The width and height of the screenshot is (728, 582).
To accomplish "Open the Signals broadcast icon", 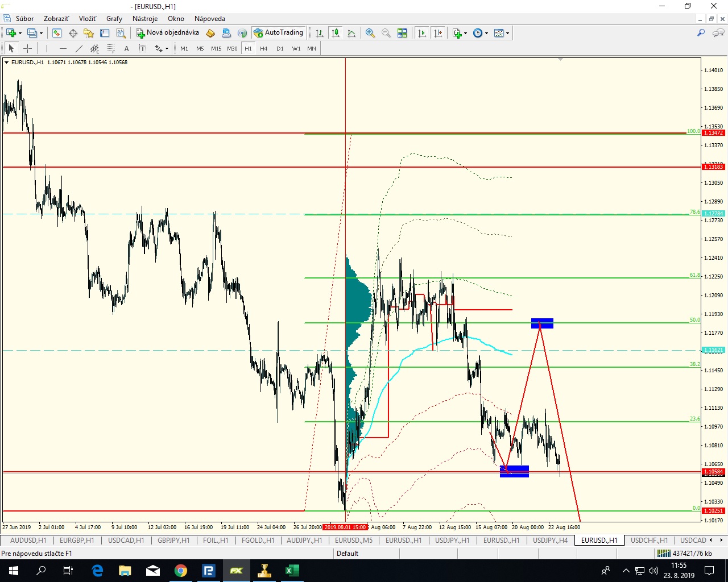I will pos(242,33).
